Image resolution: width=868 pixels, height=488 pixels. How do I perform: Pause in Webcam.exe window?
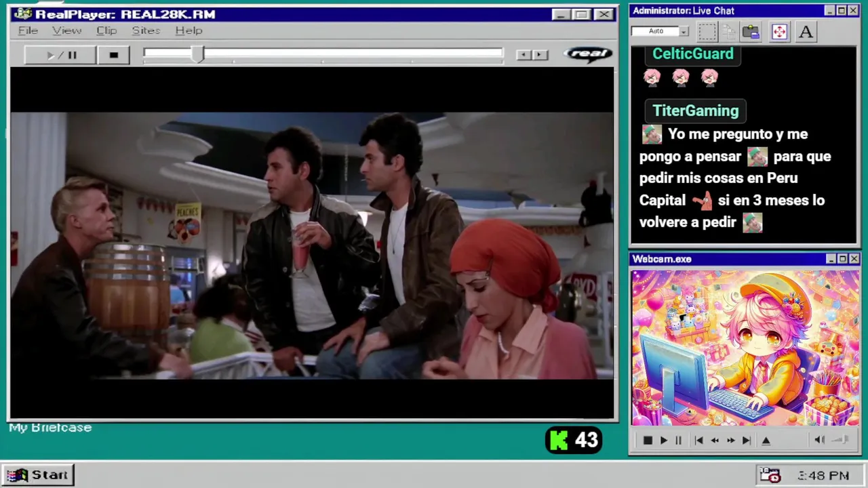tap(678, 441)
